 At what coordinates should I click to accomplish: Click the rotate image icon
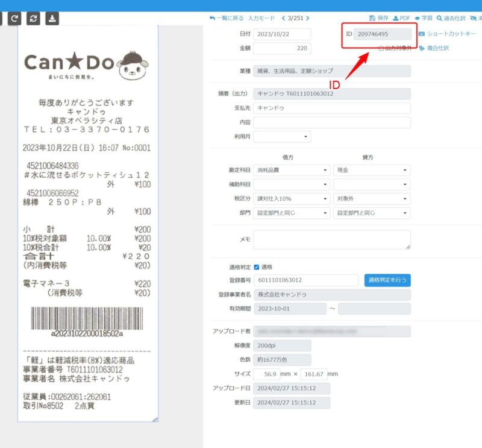[x=14, y=18]
